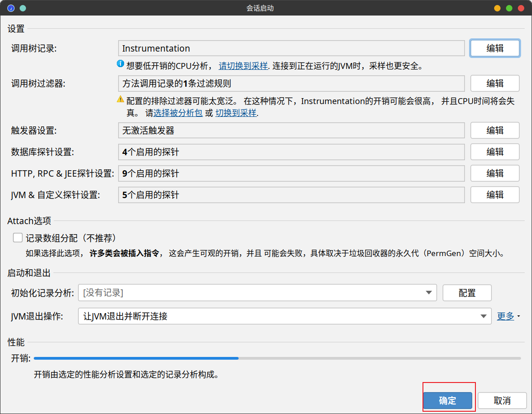The height and width of the screenshot is (414, 532).
Task: Click the 配置 button
Action: coord(467,293)
